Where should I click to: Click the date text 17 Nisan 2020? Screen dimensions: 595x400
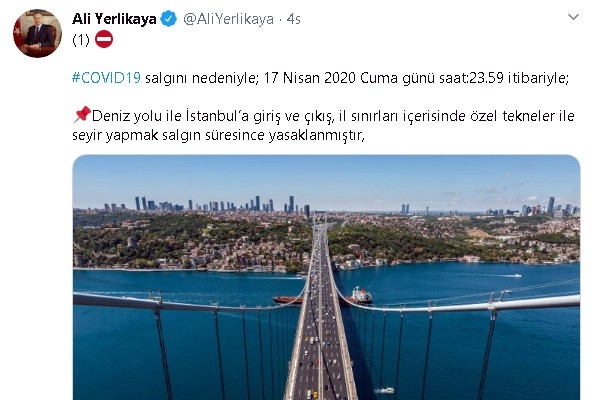pos(310,78)
